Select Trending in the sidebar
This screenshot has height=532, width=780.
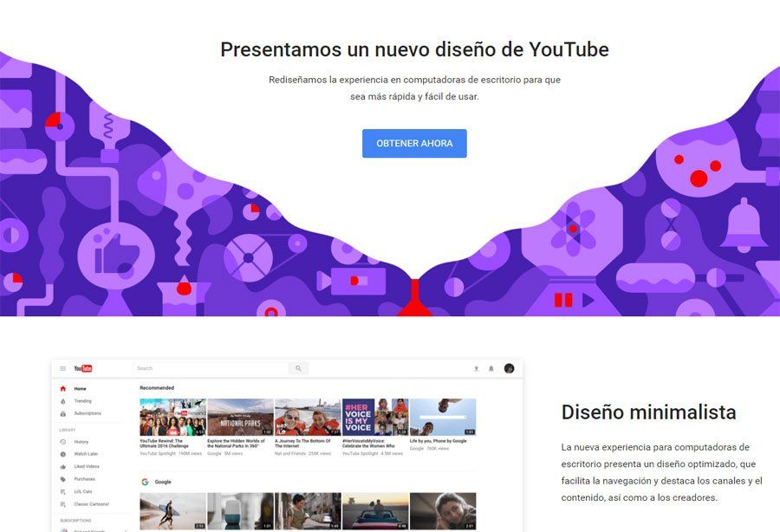[82, 401]
